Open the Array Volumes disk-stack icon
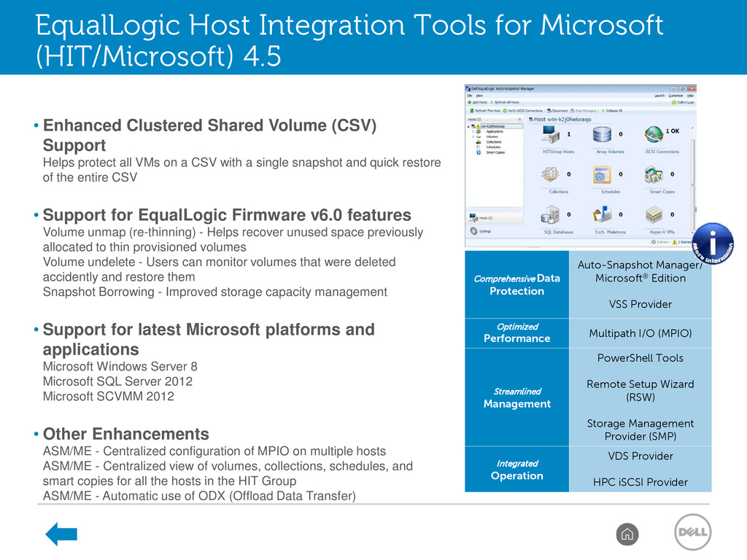 click(x=602, y=134)
